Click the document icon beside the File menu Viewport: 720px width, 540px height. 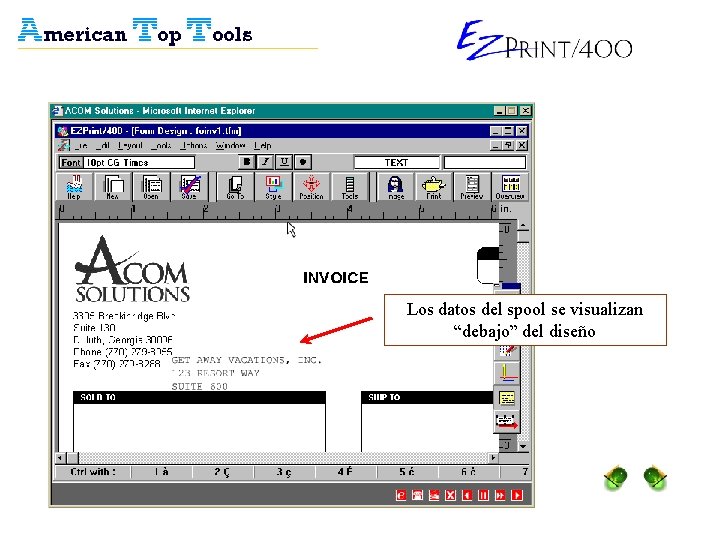pos(63,146)
